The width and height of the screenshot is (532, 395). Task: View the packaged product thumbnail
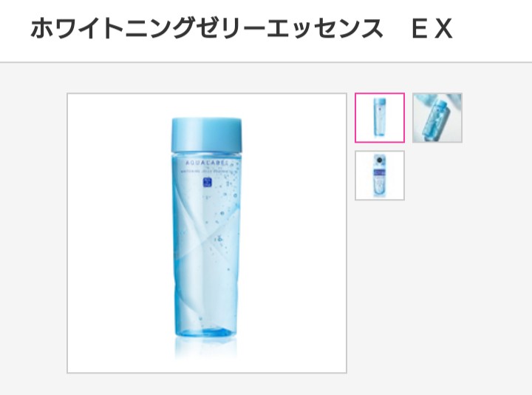tap(380, 175)
